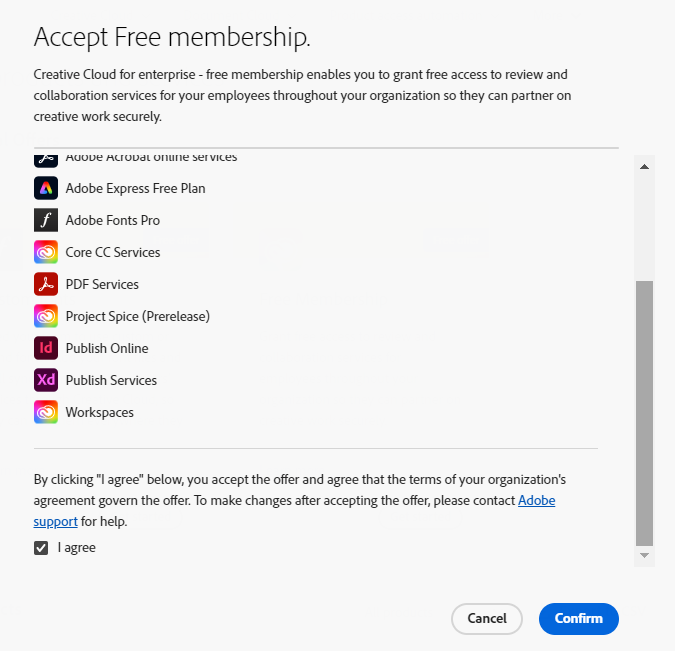Click the I agree label text
The width and height of the screenshot is (675, 651).
click(x=77, y=548)
